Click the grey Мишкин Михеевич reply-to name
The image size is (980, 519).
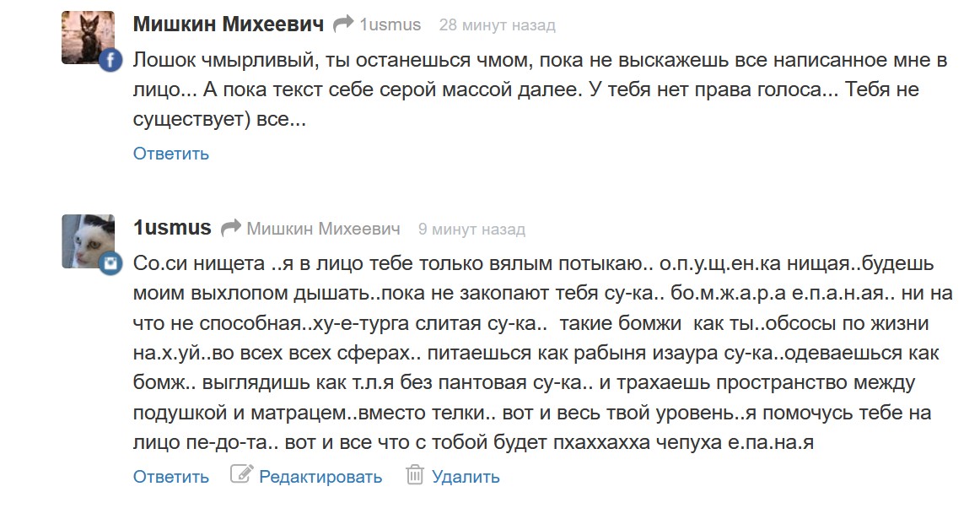click(323, 229)
